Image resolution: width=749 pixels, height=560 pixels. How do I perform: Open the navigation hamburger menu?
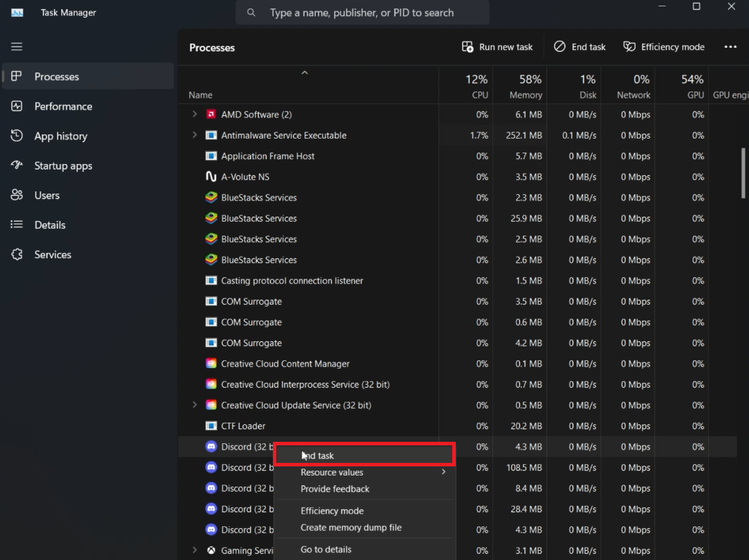click(16, 46)
